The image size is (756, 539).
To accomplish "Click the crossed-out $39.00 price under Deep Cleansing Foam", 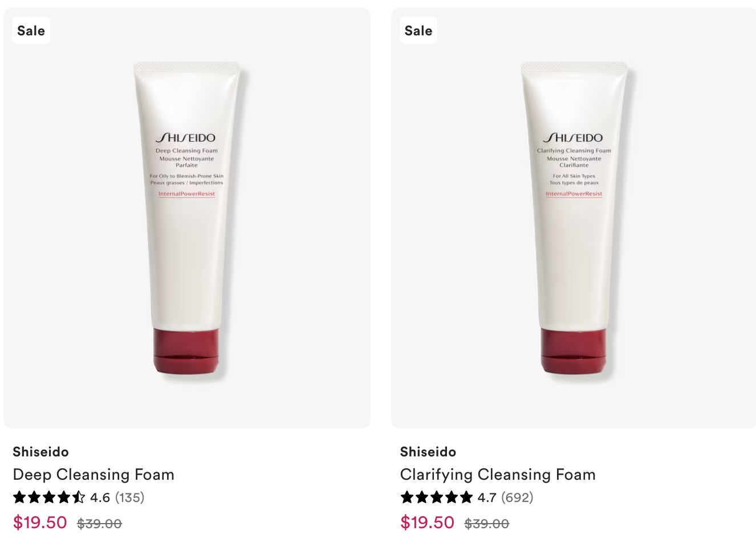I will [100, 524].
